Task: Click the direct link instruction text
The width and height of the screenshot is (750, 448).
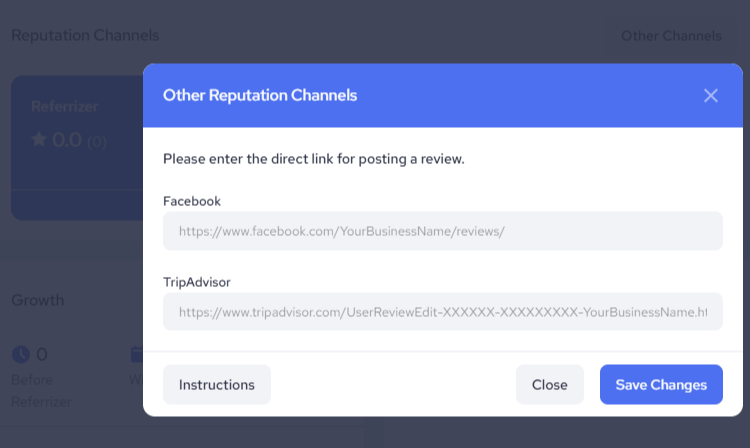Action: [x=313, y=158]
